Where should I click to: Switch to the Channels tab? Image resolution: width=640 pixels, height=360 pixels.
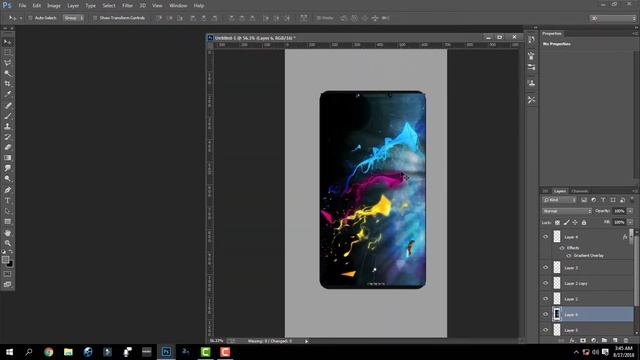pyautogui.click(x=580, y=191)
